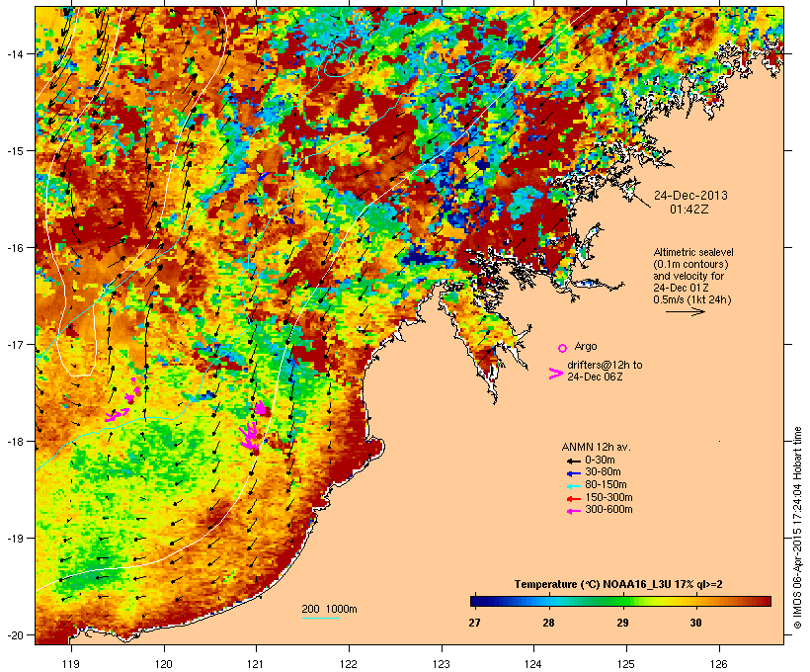Click the '80-150m' depth label

tap(606, 485)
